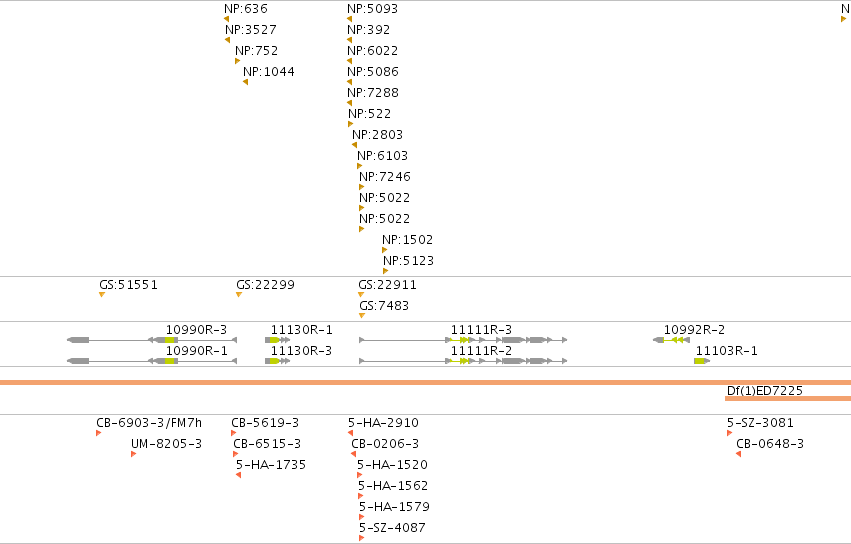
Task: Open the CB-5619-3 insertion label
Action: coord(265,422)
